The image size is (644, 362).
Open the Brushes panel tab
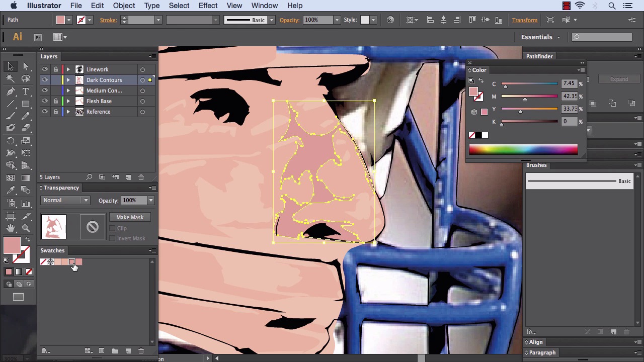click(536, 165)
